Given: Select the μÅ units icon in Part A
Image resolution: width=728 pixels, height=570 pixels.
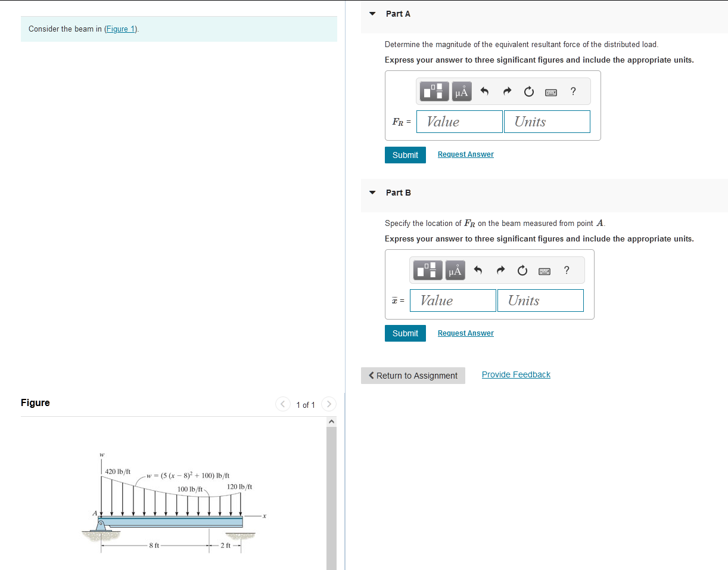Looking at the screenshot, I should point(461,91).
